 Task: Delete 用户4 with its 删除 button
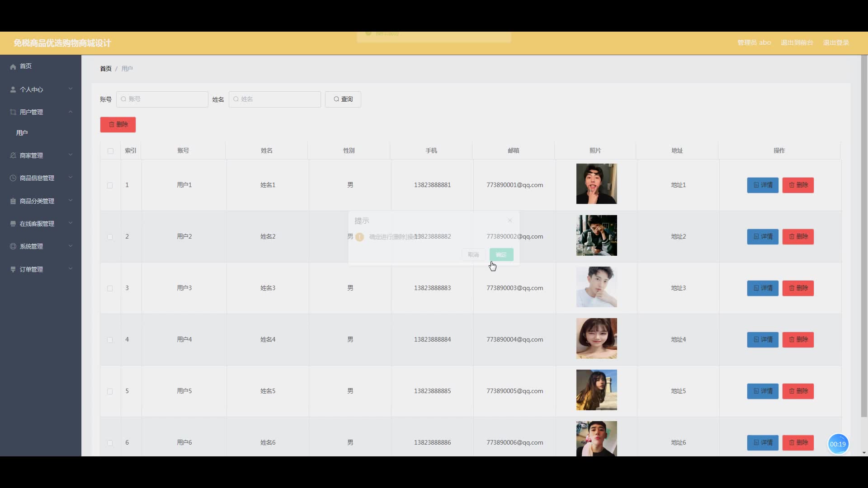[798, 340]
